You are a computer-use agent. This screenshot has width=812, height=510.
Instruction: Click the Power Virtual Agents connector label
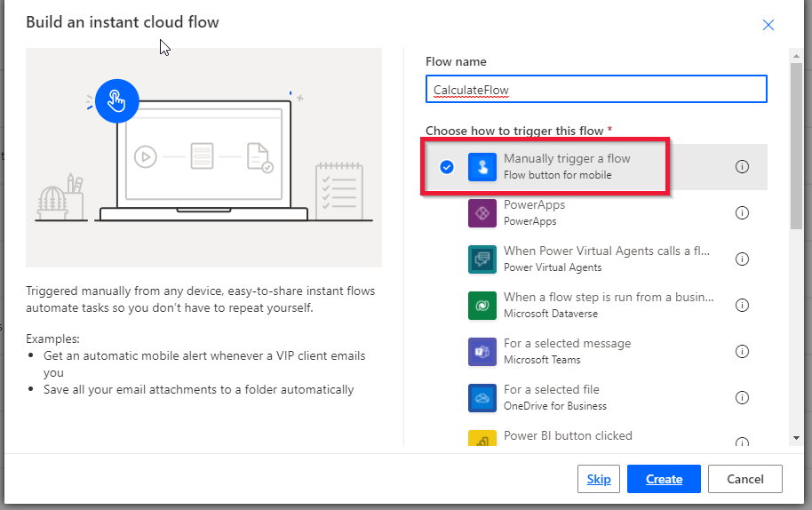coord(553,267)
